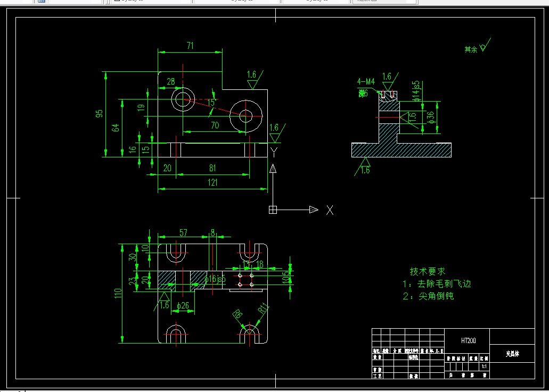
Task: Select the 81 dimension text
Action: (212, 168)
